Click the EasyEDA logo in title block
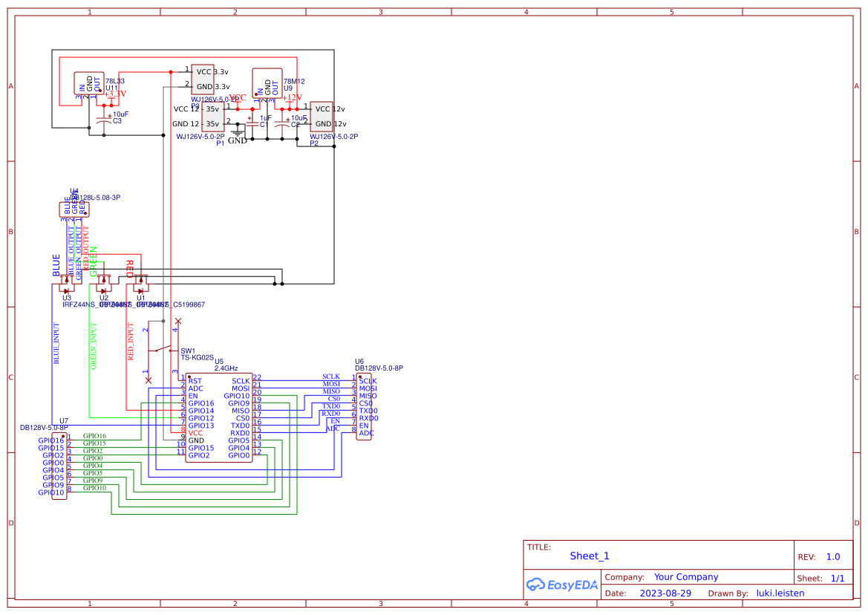 [562, 585]
